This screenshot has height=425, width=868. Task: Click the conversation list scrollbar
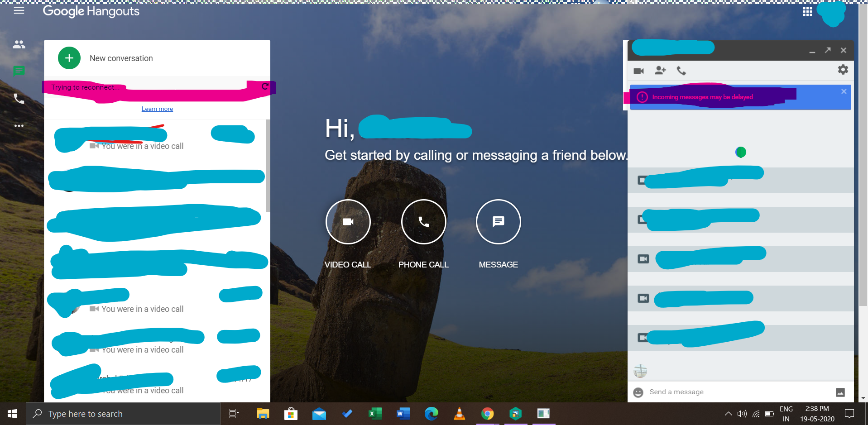coord(268,166)
